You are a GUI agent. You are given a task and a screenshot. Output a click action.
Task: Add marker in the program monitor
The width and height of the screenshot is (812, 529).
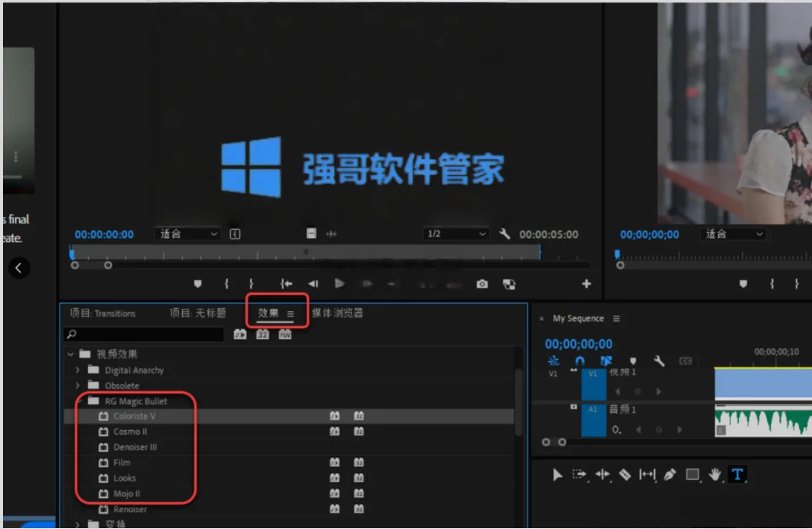(x=743, y=284)
